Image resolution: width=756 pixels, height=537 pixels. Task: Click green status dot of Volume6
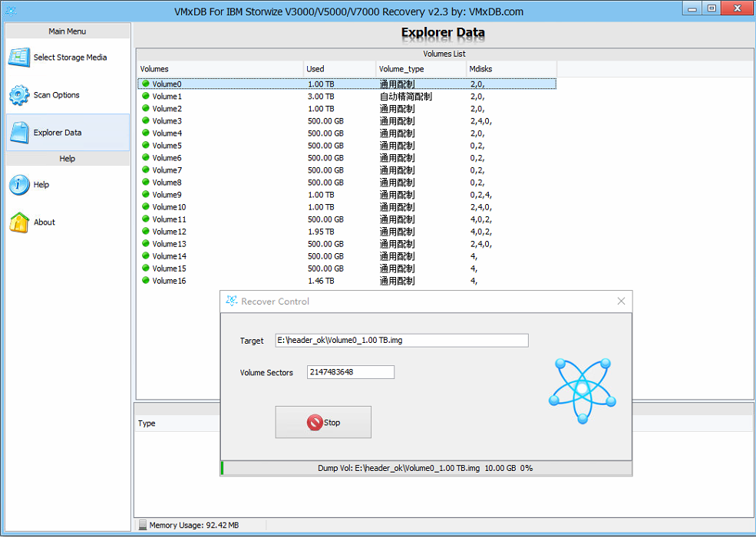pos(146,157)
